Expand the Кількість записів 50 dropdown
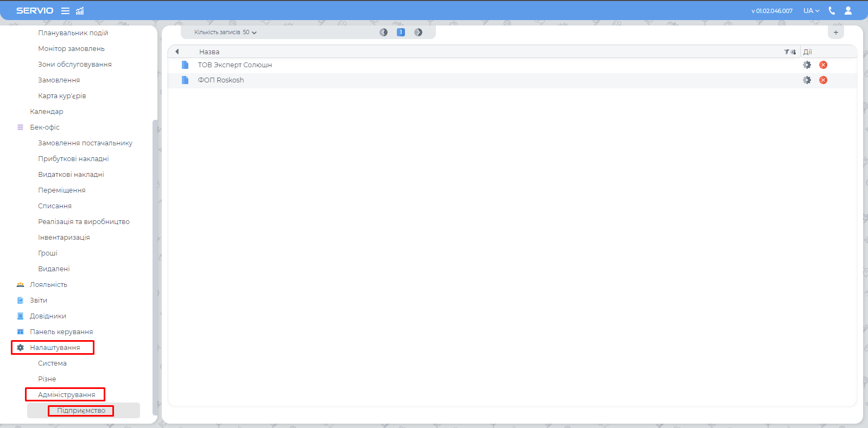This screenshot has width=868, height=428. [225, 33]
